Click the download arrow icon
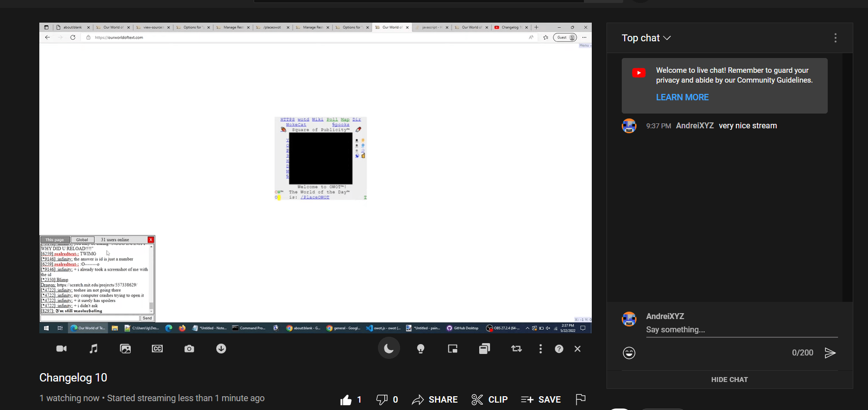This screenshot has width=868, height=410. point(221,349)
